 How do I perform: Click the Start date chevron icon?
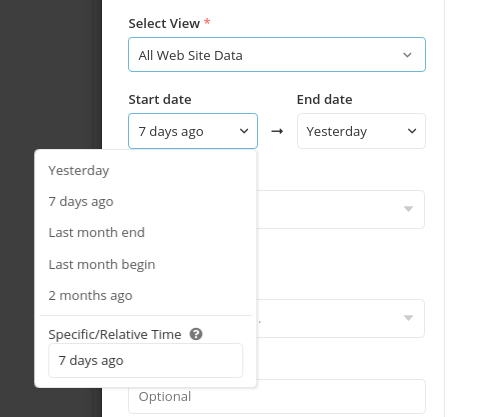pos(244,131)
